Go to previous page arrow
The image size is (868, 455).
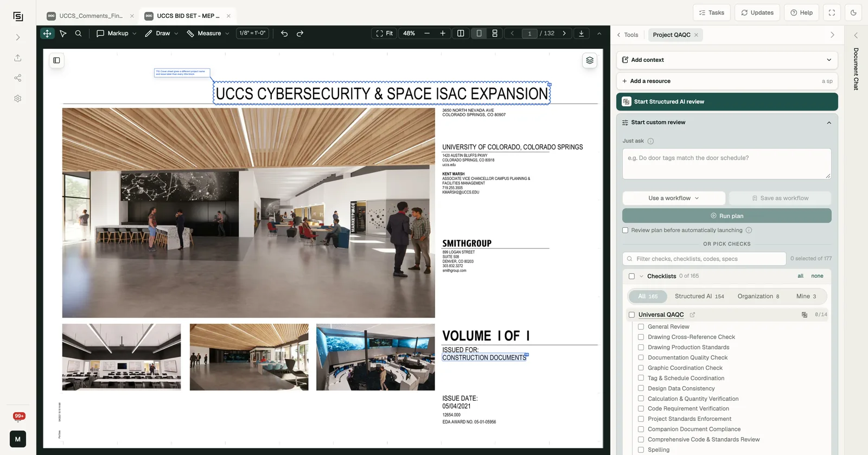pos(512,34)
